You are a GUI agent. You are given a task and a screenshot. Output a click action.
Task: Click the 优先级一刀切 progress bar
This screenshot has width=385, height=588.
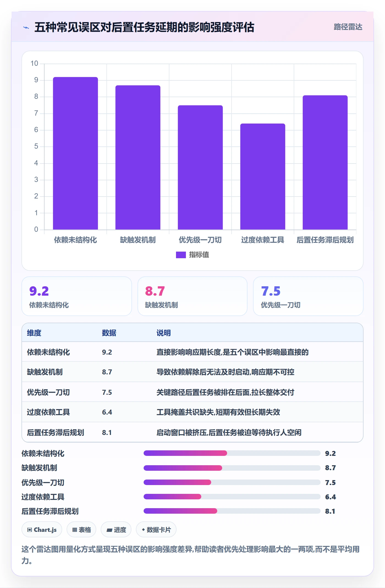tap(232, 482)
